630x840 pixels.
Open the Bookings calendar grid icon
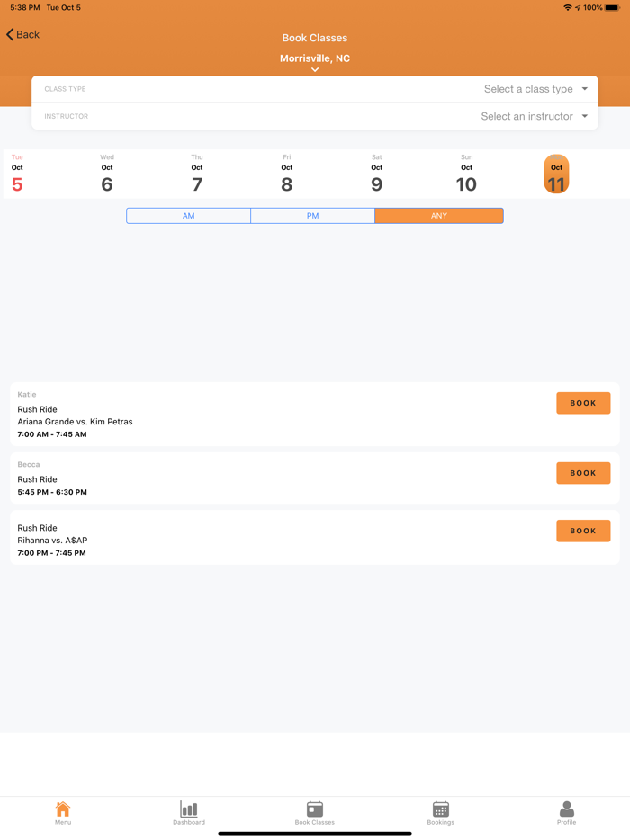440,809
